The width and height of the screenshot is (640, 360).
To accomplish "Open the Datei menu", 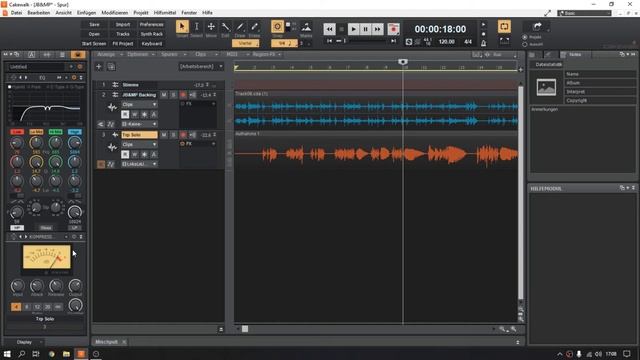I will (16, 13).
